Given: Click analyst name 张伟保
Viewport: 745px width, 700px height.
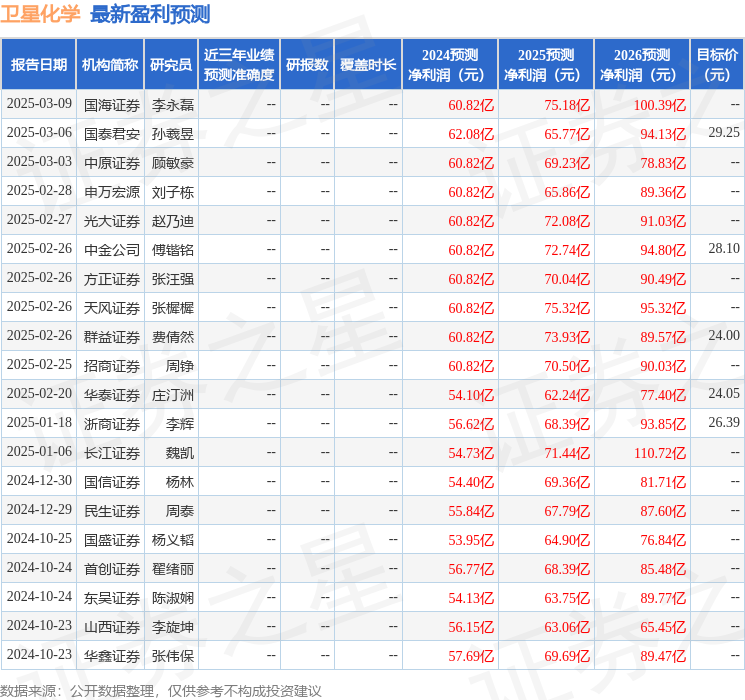Looking at the screenshot, I should (173, 656).
